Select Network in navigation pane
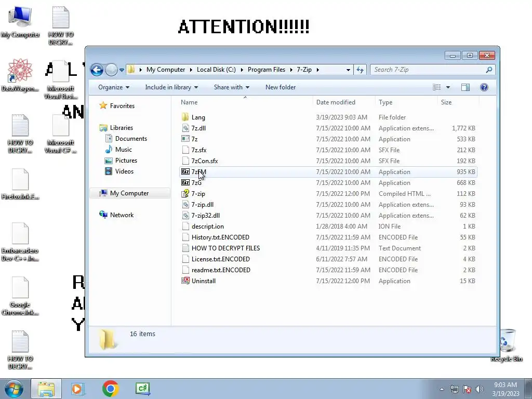Screen dimensions: 532x399 tap(122, 215)
